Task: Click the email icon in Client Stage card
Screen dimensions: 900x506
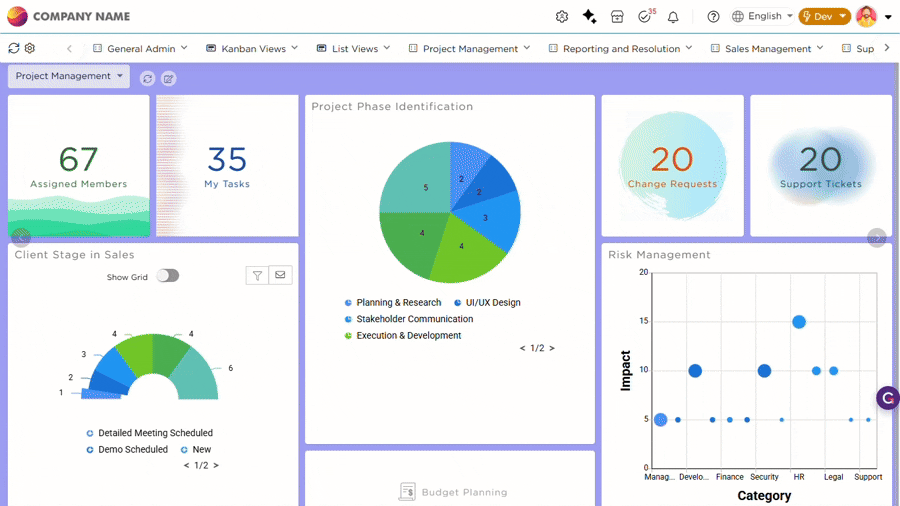Action: click(280, 276)
